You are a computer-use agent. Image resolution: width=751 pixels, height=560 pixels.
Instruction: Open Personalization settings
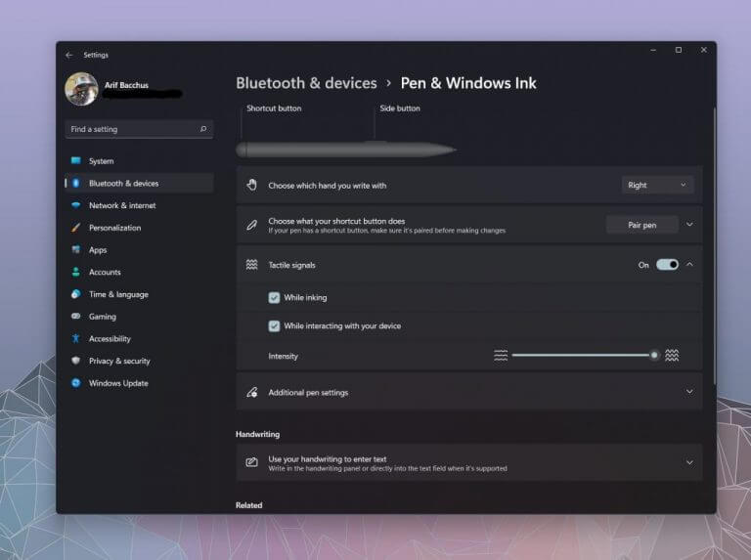140,228
